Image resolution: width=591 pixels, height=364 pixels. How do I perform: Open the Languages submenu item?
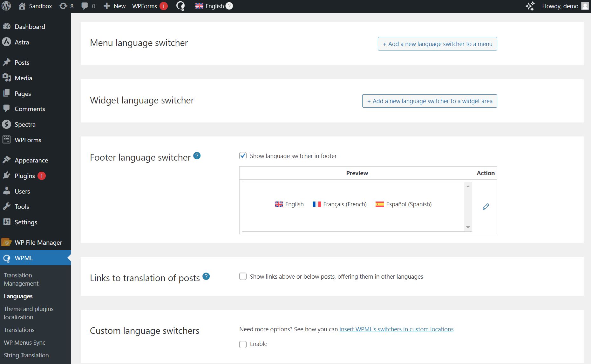coord(18,296)
